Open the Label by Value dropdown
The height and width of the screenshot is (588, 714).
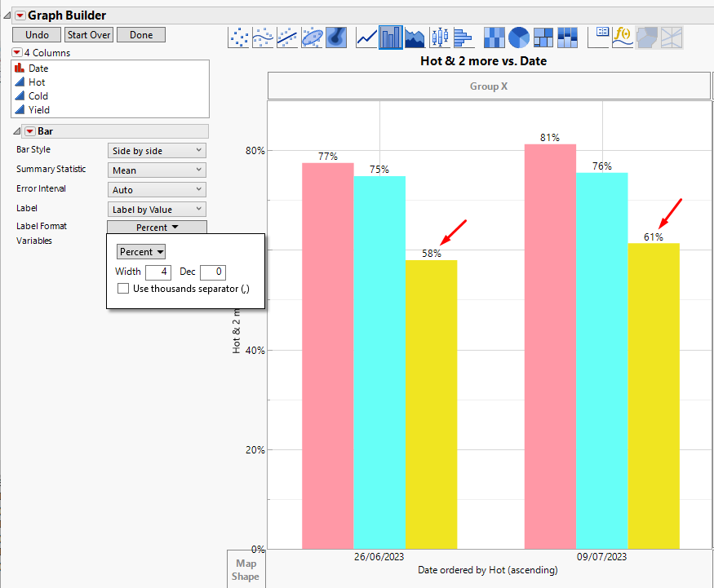click(x=157, y=210)
